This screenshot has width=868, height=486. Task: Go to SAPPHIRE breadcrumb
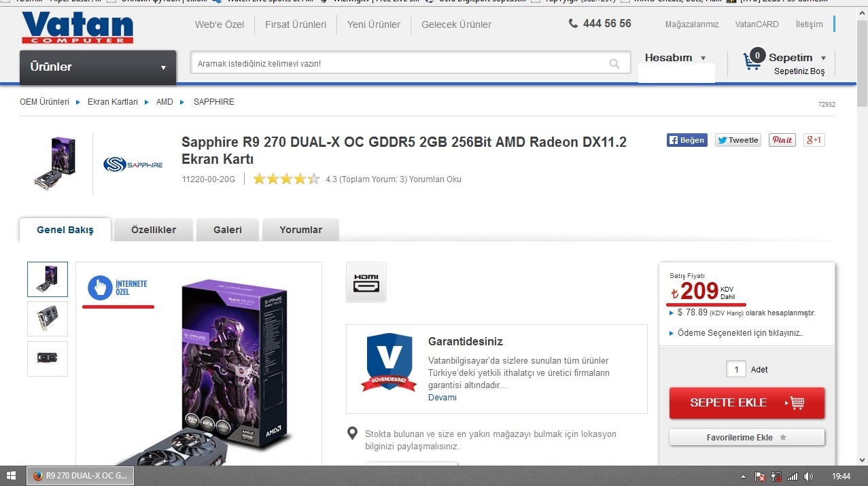(x=214, y=102)
